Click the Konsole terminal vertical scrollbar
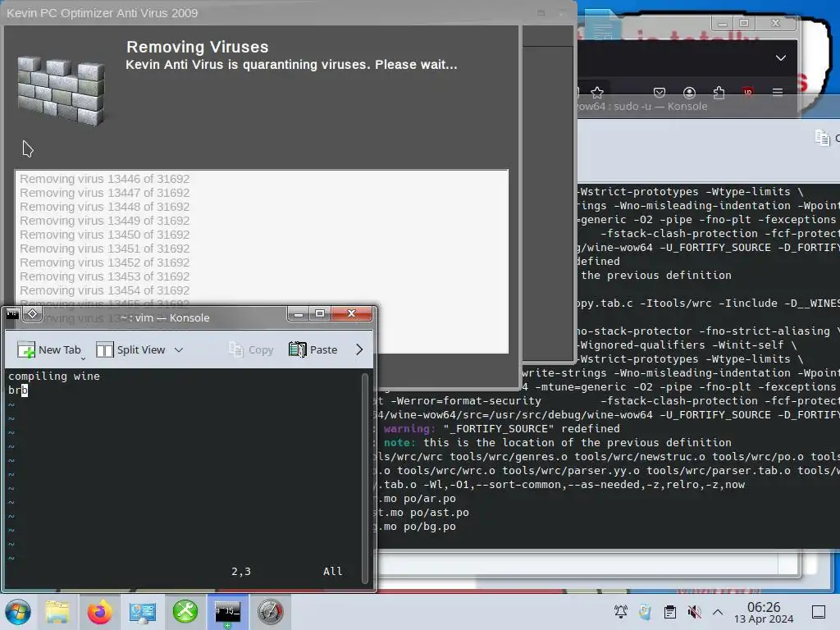Image resolution: width=840 pixels, height=630 pixels. click(365, 478)
